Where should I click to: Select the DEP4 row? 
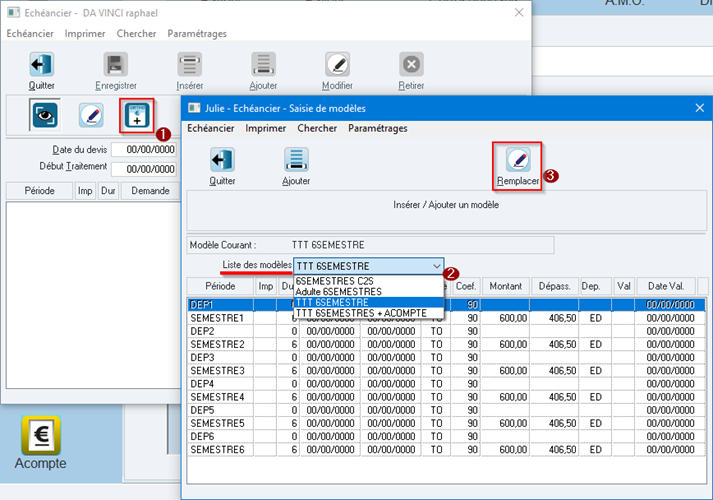point(447,384)
